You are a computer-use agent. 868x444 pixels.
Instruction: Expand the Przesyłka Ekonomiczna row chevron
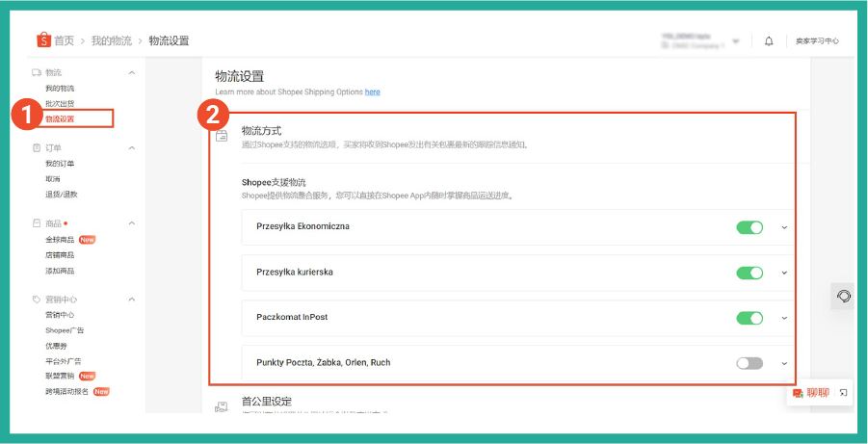point(784,227)
